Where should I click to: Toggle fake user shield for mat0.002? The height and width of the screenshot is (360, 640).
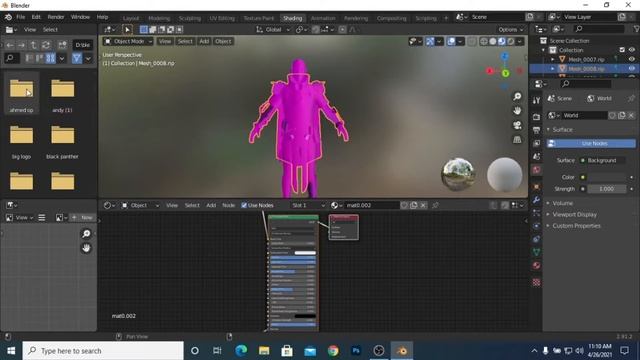[x=404, y=205]
